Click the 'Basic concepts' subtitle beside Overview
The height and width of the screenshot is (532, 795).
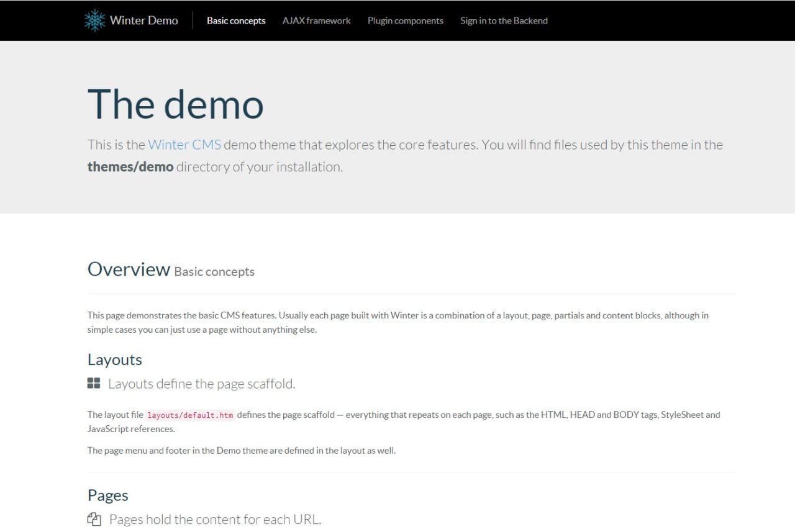(214, 272)
